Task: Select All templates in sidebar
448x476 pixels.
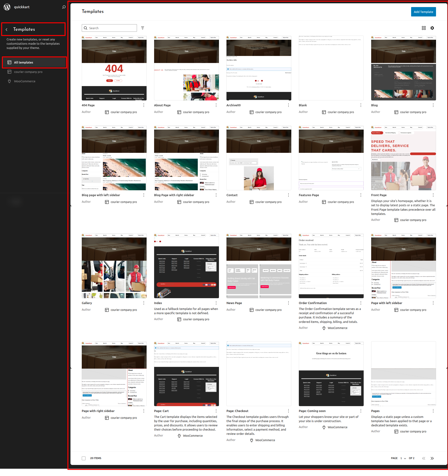Action: [34, 63]
